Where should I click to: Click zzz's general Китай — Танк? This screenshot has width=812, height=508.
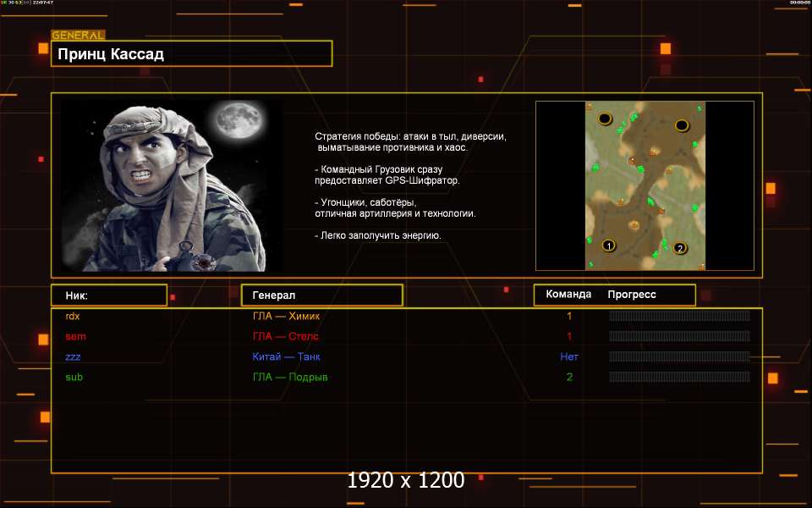point(286,356)
